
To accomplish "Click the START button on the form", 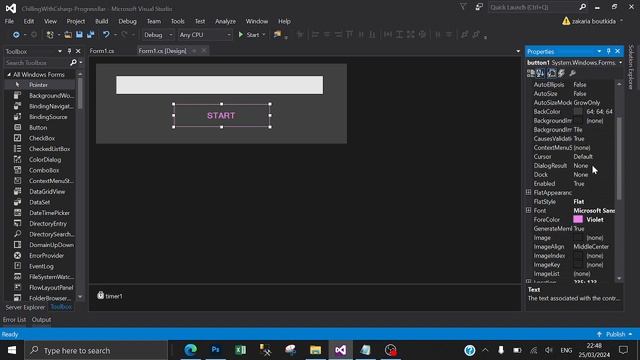I will pos(221,116).
